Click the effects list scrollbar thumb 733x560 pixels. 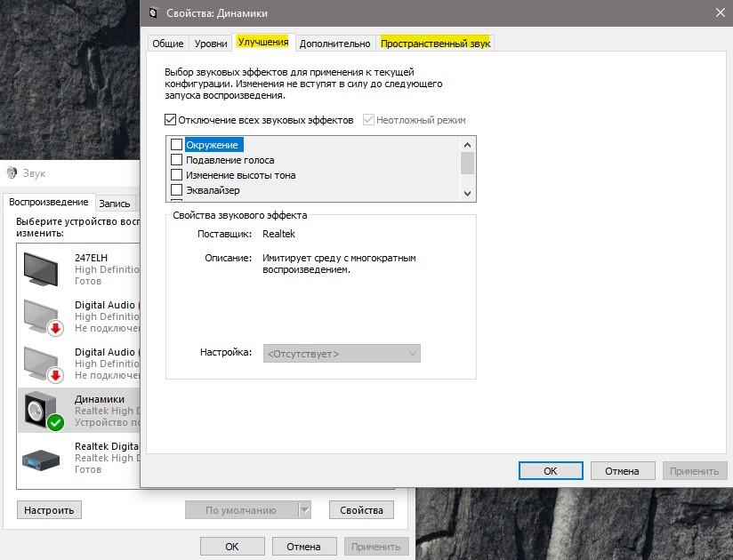(467, 163)
